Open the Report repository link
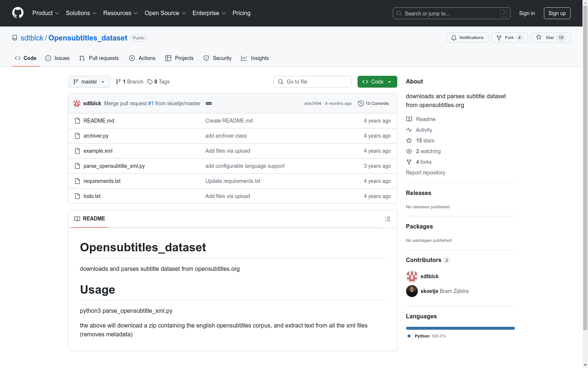588x368 pixels. coord(426,173)
